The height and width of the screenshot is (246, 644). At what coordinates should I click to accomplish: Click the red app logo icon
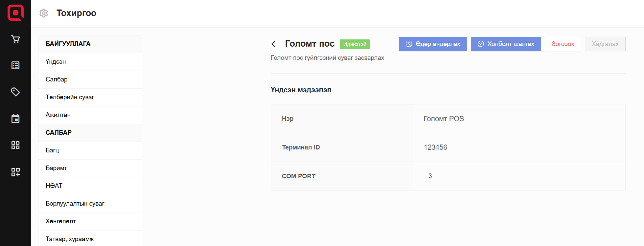[x=15, y=13]
